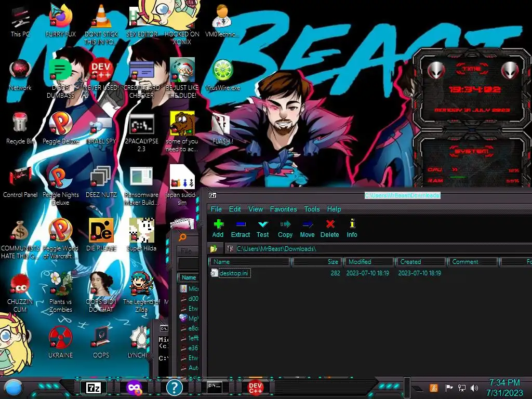
Task: Sort by the Size column header
Action: coord(317,262)
